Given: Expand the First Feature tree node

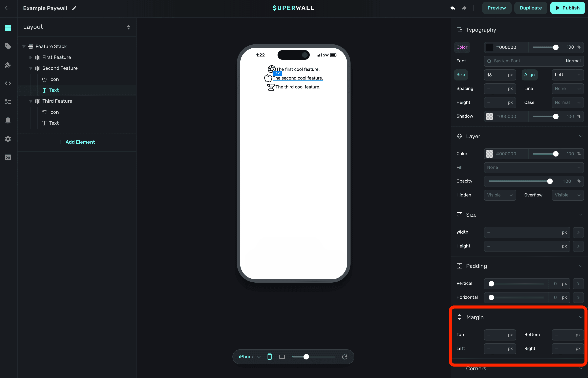Looking at the screenshot, I should coord(31,57).
